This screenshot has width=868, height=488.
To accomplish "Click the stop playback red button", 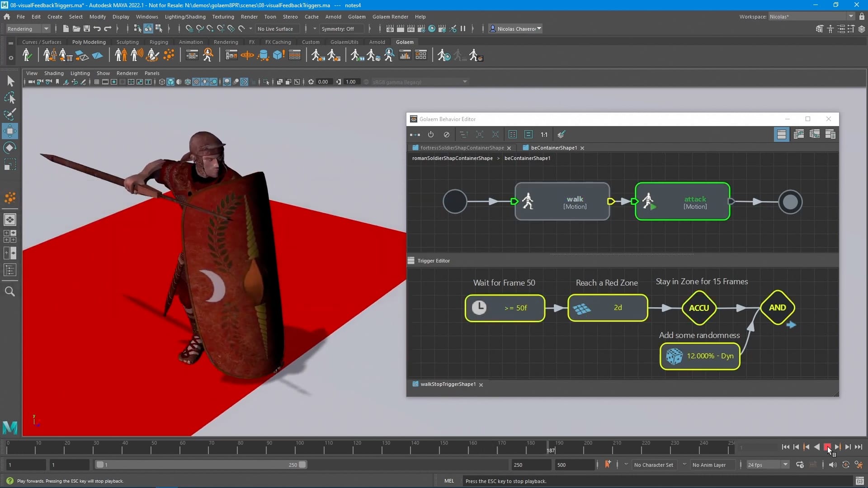I will (827, 447).
